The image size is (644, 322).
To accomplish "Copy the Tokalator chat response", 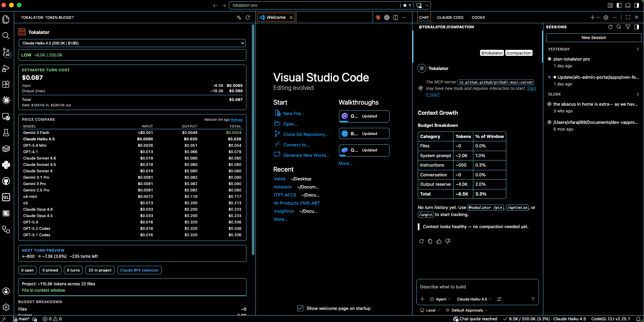I will (430, 241).
